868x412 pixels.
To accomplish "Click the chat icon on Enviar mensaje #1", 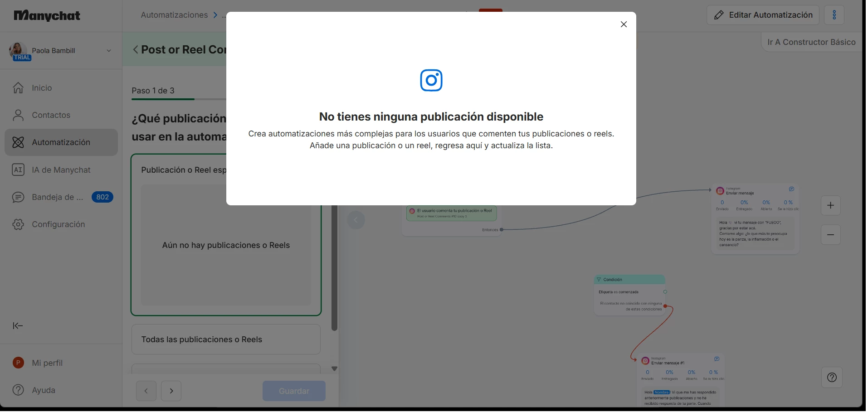I will (x=717, y=359).
